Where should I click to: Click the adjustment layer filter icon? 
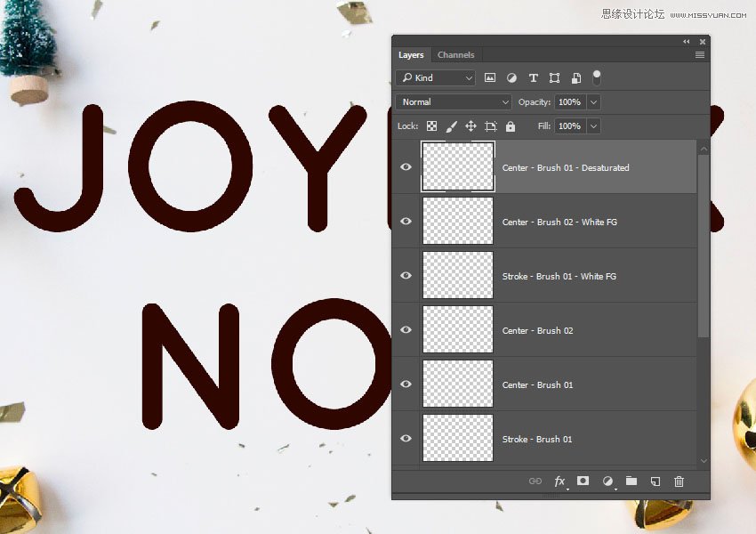[511, 78]
